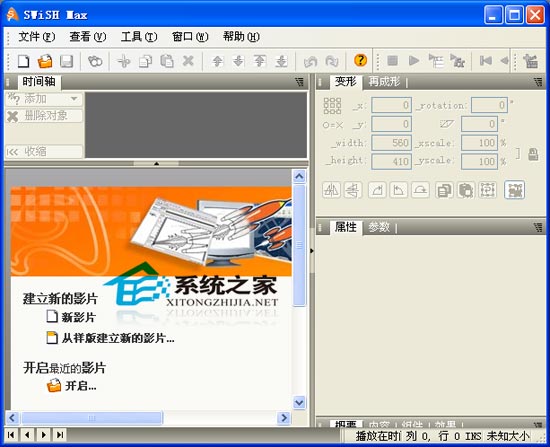This screenshot has width=550, height=447.
Task: Click the Cut toolbar icon
Action: coord(124,61)
